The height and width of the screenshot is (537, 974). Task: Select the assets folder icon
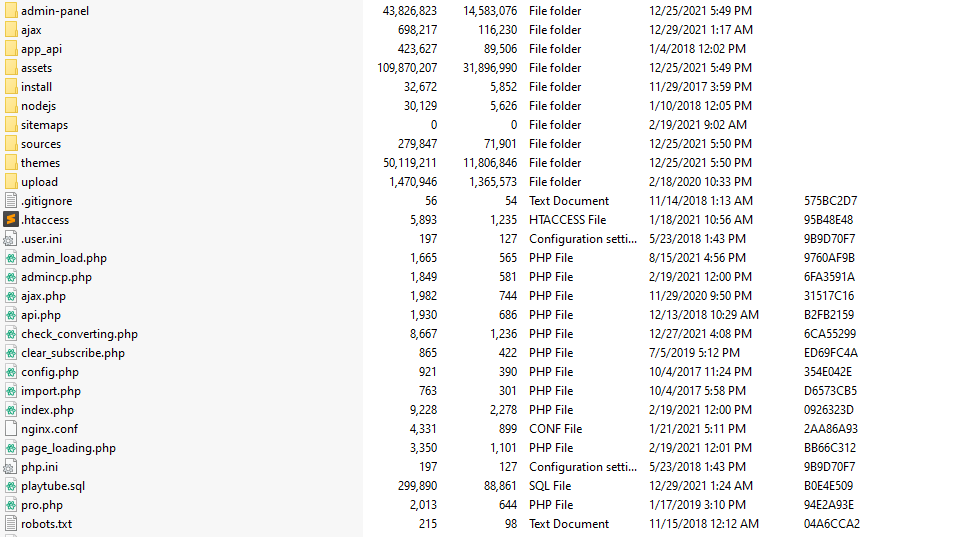pos(11,68)
